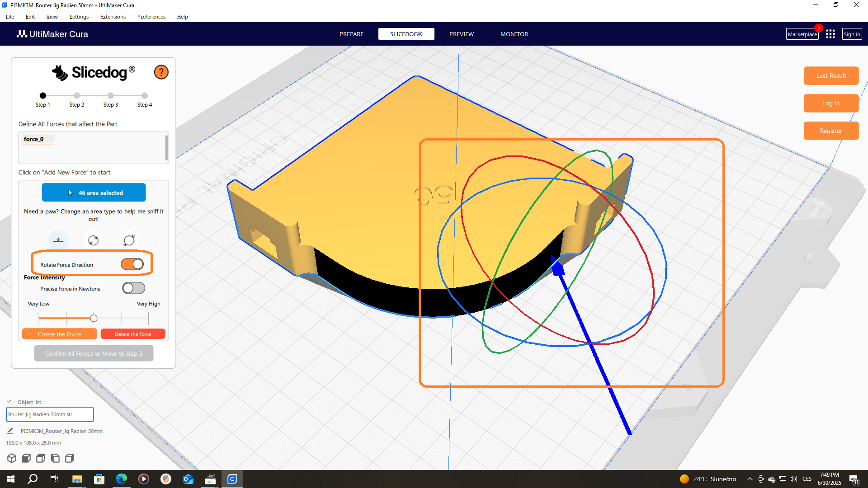Switch to the PREVIEW stage tab

tap(462, 34)
